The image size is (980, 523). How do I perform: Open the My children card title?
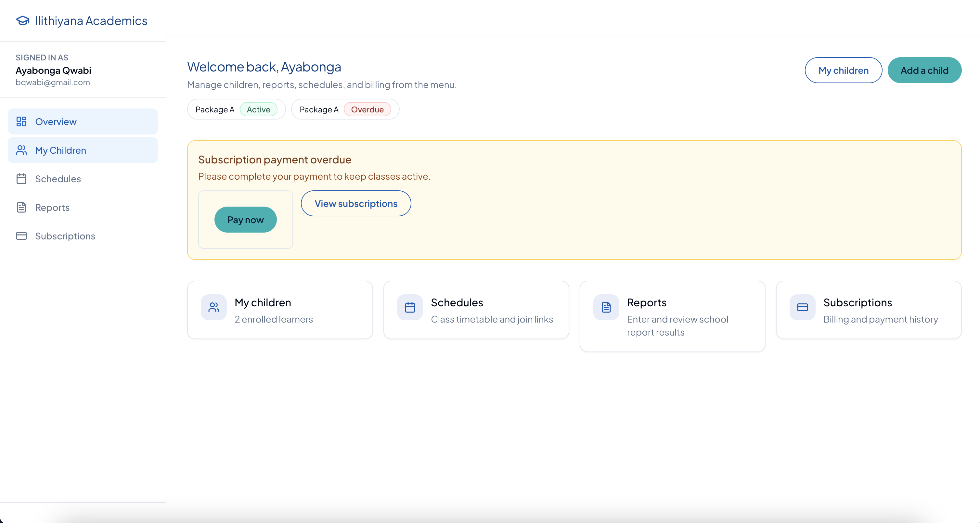263,302
